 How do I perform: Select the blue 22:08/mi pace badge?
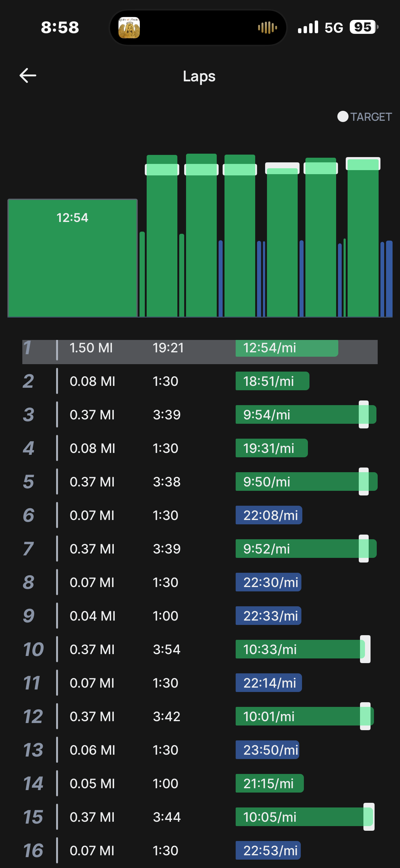pyautogui.click(x=269, y=515)
